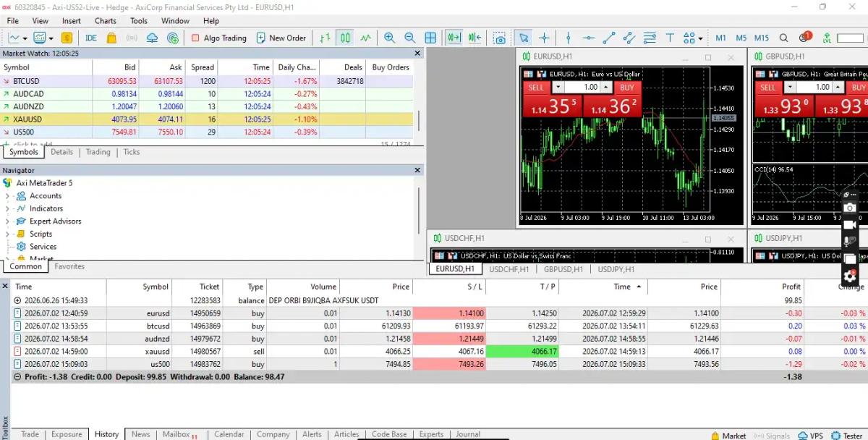Switch chart to bar chart style
Screen dimensions: 868x440
(325, 38)
